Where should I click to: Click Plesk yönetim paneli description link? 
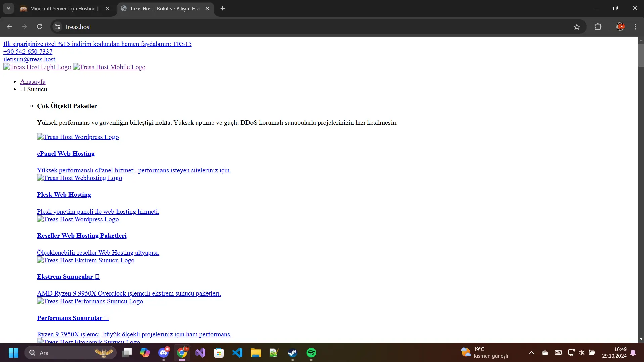(x=98, y=212)
